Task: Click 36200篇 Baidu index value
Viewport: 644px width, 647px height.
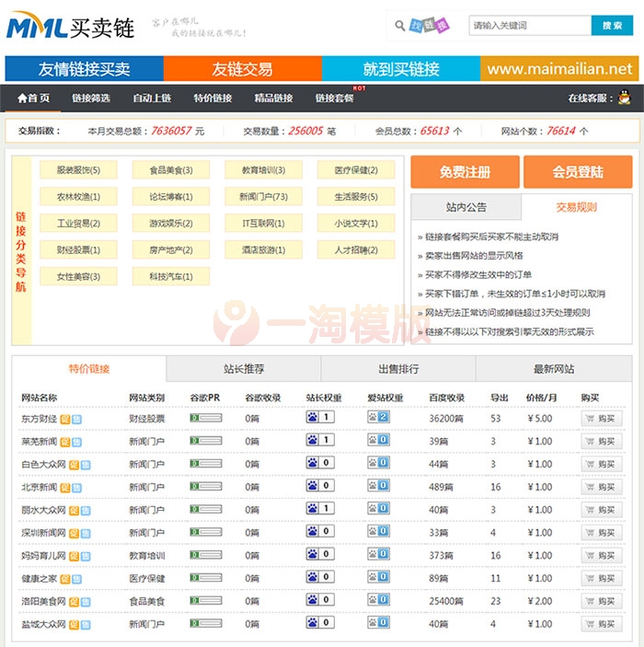Action: [x=446, y=419]
